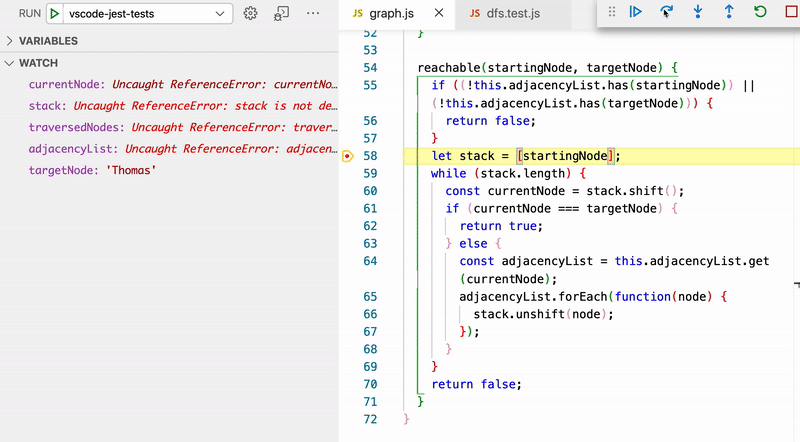Screen dimensions: 800x442
Task: Switch to dfs.test.js tab
Action: [x=513, y=14]
